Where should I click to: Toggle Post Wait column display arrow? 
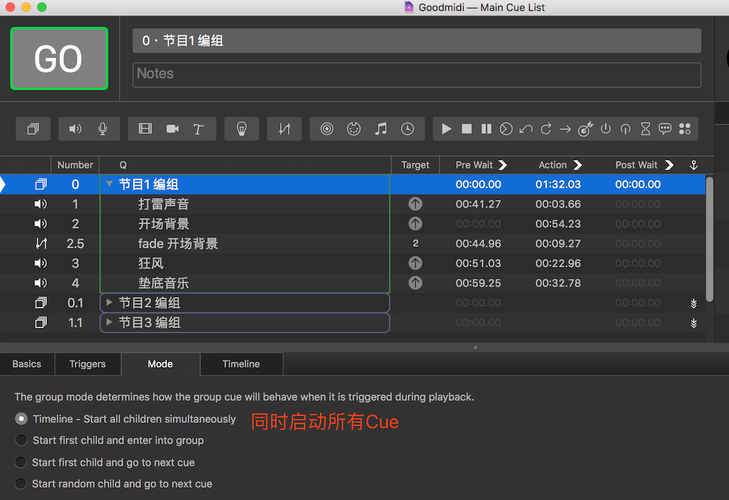pyautogui.click(x=669, y=165)
